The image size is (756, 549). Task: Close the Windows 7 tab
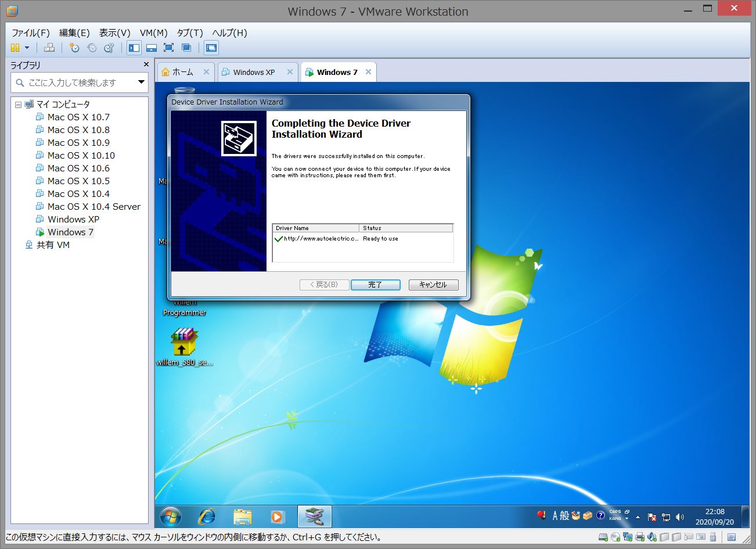tap(368, 72)
